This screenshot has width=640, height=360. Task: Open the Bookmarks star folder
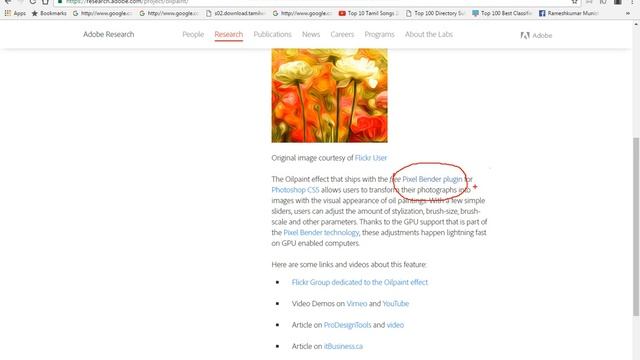click(49, 13)
